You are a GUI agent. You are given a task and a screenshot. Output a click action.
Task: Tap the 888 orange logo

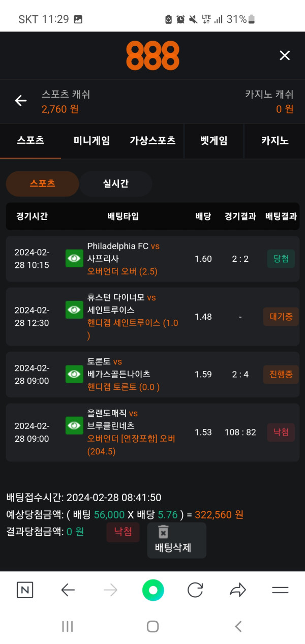coord(152,55)
